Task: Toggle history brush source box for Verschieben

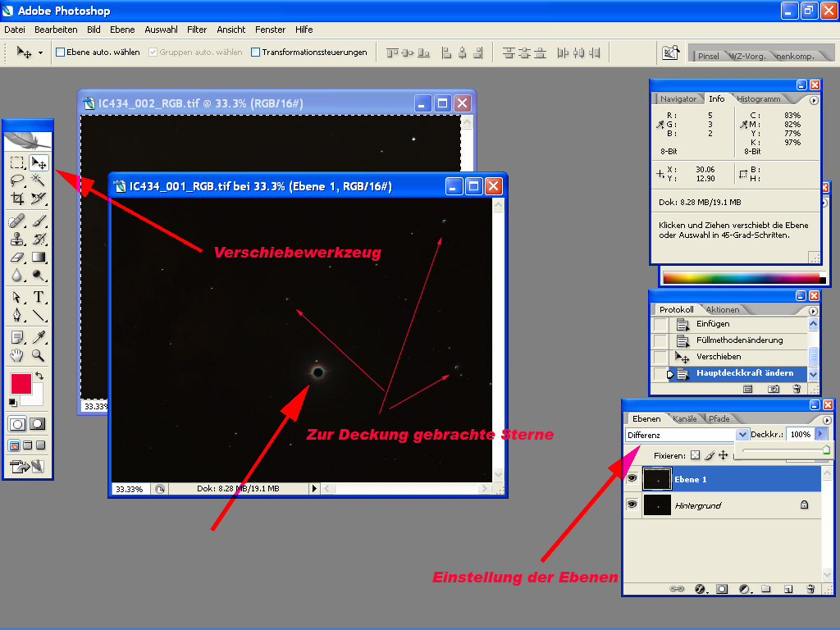Action: tap(660, 357)
